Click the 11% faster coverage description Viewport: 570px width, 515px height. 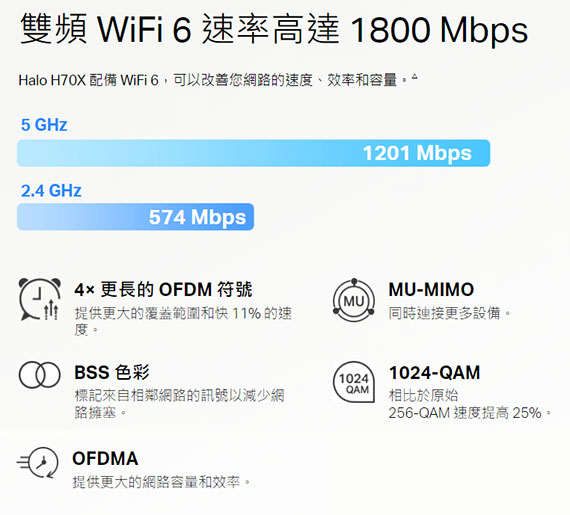click(x=183, y=321)
